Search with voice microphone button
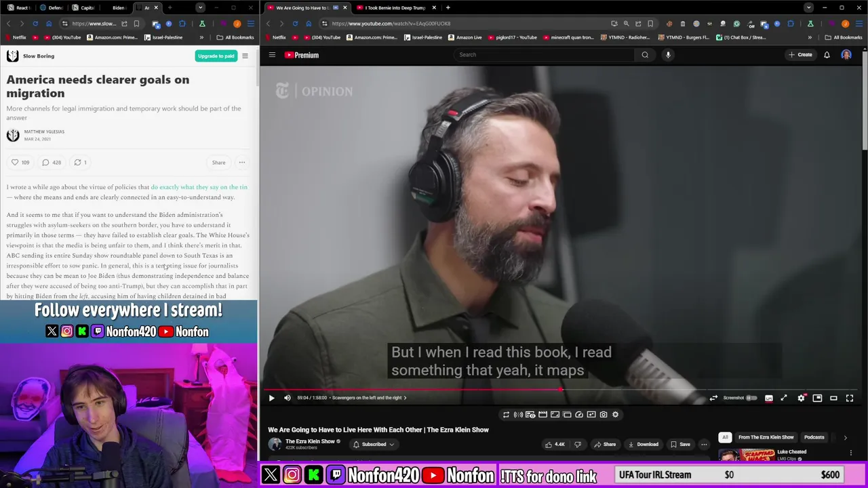Image resolution: width=868 pixels, height=488 pixels. point(668,55)
